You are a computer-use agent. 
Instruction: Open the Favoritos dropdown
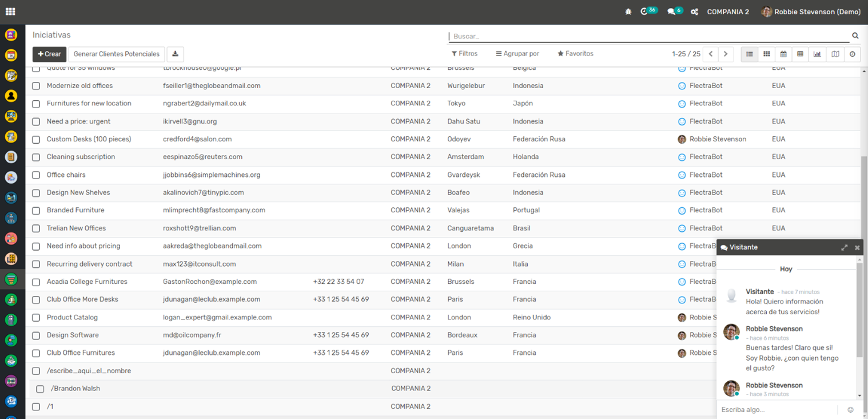pos(575,54)
